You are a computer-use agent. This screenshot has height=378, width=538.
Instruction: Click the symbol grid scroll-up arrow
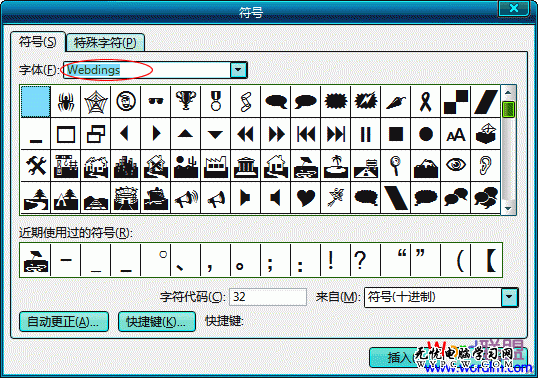(508, 93)
